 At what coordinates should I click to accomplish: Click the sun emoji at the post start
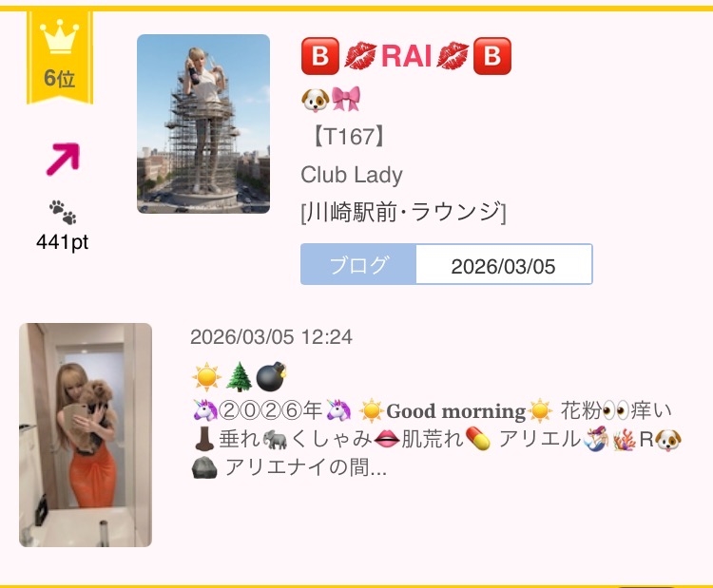206,377
